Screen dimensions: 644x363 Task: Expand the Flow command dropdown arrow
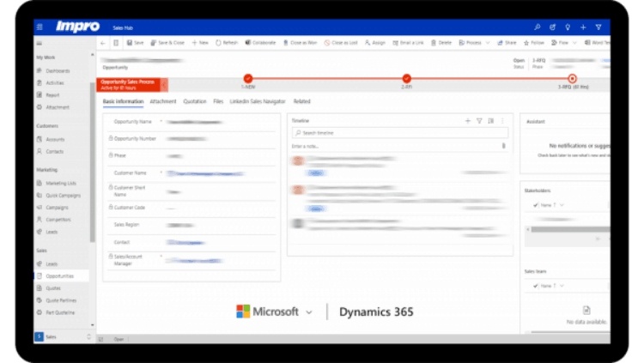click(574, 43)
